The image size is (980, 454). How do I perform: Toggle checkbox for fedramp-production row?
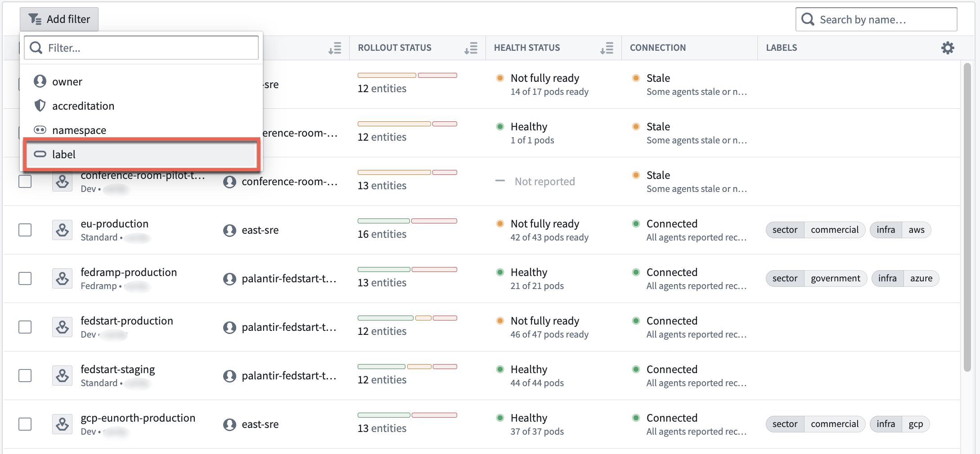pos(25,279)
